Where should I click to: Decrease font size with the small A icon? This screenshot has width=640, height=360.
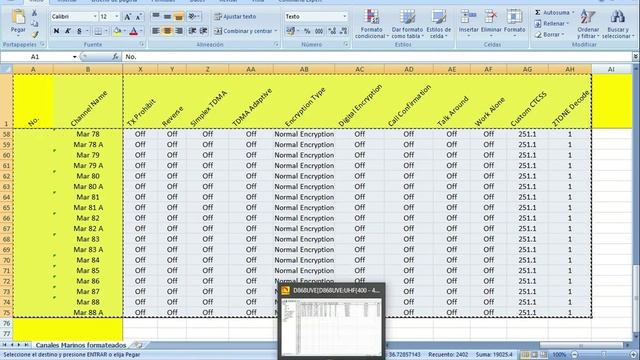tap(139, 17)
